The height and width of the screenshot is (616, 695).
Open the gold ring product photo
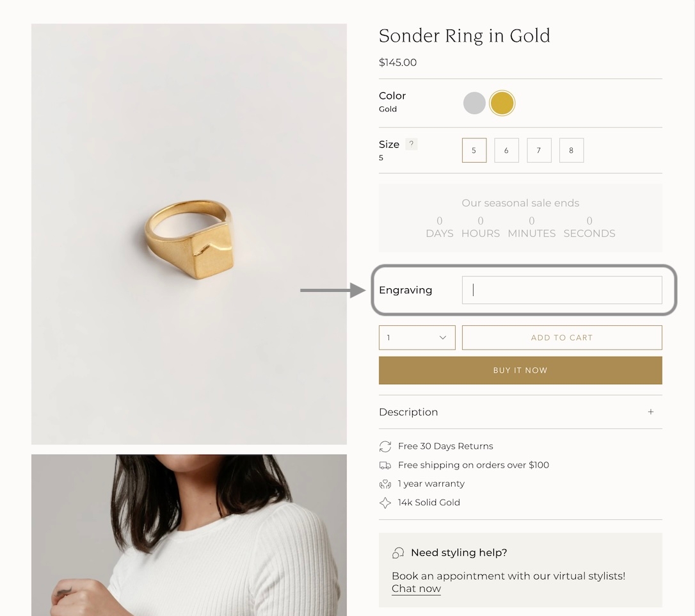(x=189, y=234)
